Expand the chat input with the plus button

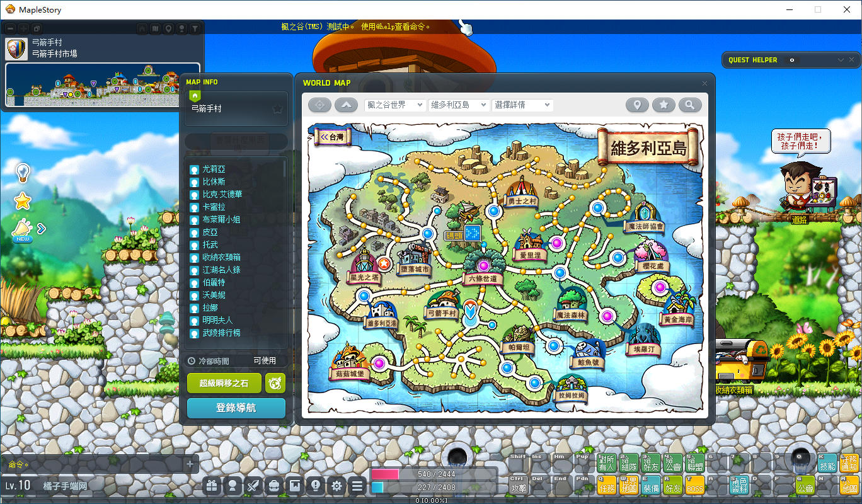click(x=190, y=464)
